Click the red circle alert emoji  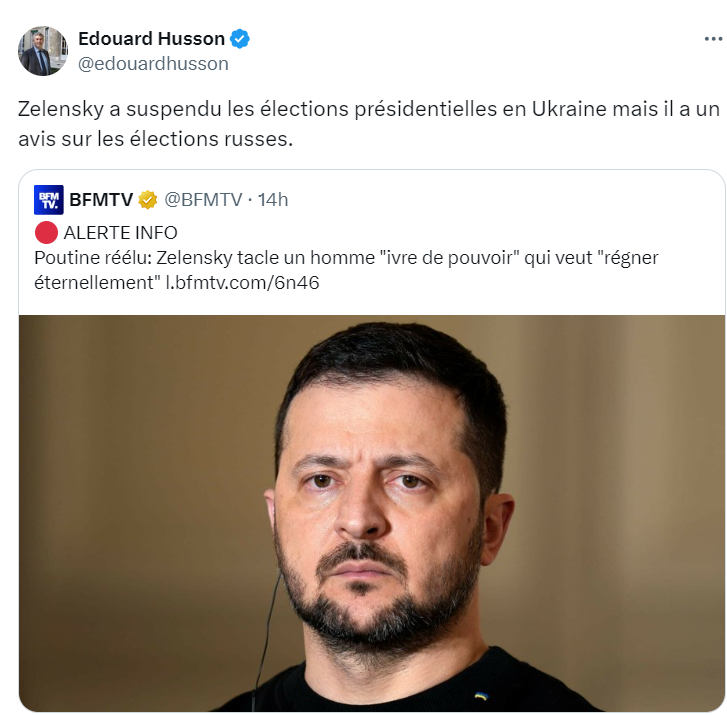pyautogui.click(x=46, y=233)
